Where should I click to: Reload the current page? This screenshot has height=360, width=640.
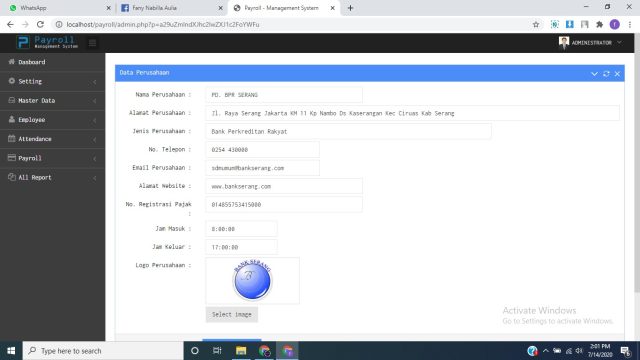[40, 24]
